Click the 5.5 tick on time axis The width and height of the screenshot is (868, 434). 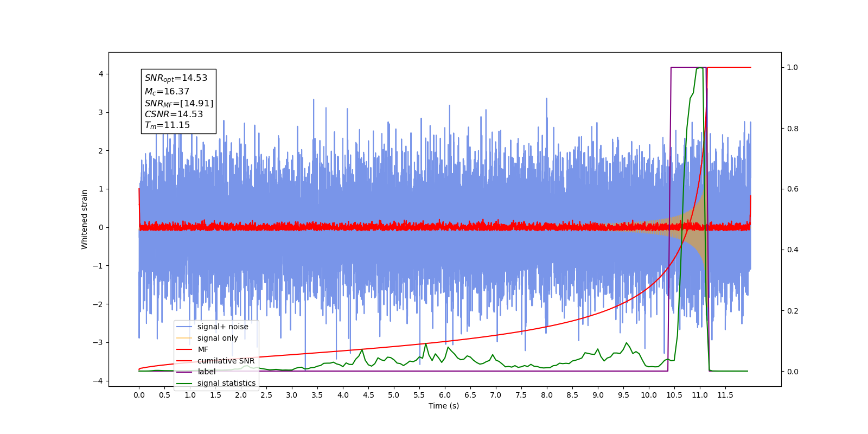pos(419,395)
